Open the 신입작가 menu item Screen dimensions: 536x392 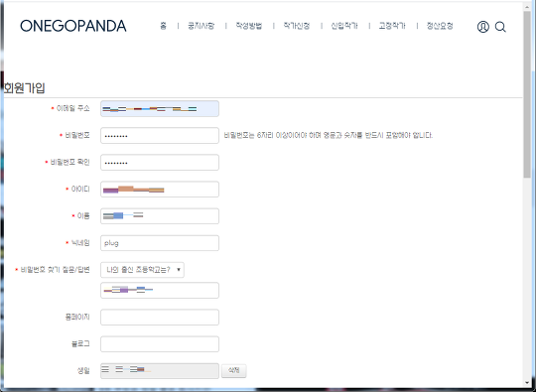point(344,26)
